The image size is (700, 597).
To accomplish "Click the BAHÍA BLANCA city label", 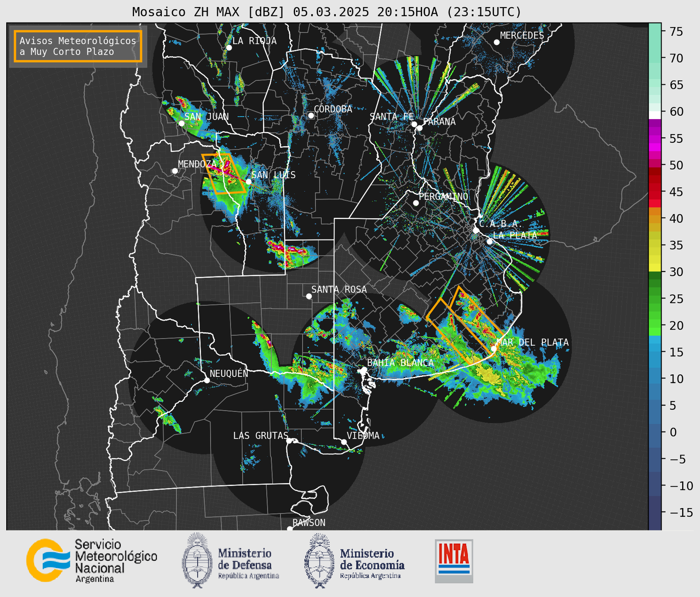I will (400, 363).
